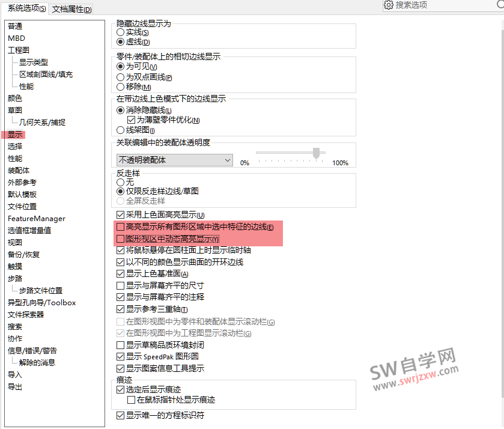Viewport: 504px width, 429px height.
Task: Select 实线 for hidden edge display
Action: [x=122, y=32]
